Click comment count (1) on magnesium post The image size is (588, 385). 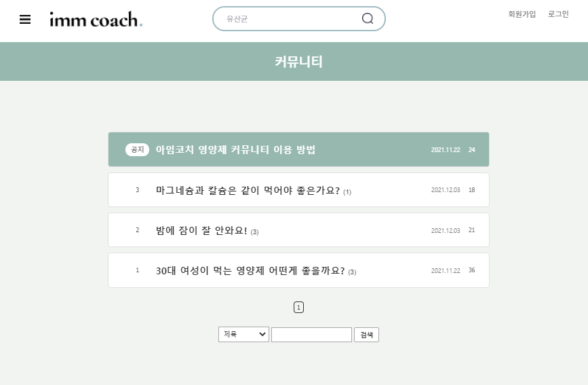pos(347,192)
